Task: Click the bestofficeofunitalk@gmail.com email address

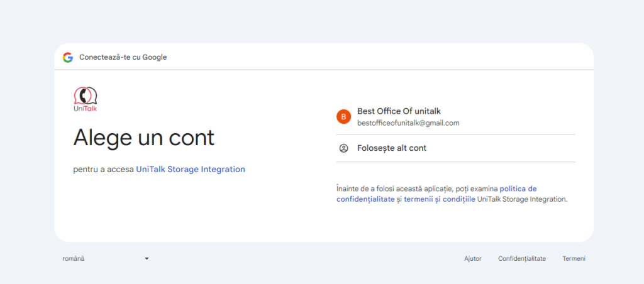Action: (x=408, y=123)
